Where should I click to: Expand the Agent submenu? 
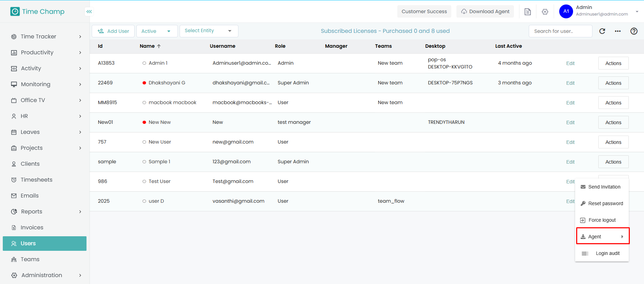coord(602,237)
